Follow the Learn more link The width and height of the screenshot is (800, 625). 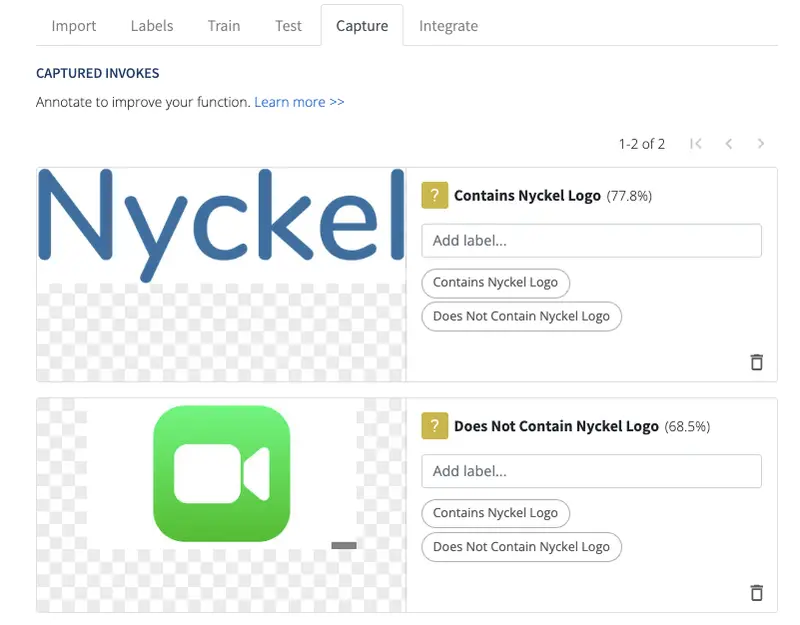point(299,102)
